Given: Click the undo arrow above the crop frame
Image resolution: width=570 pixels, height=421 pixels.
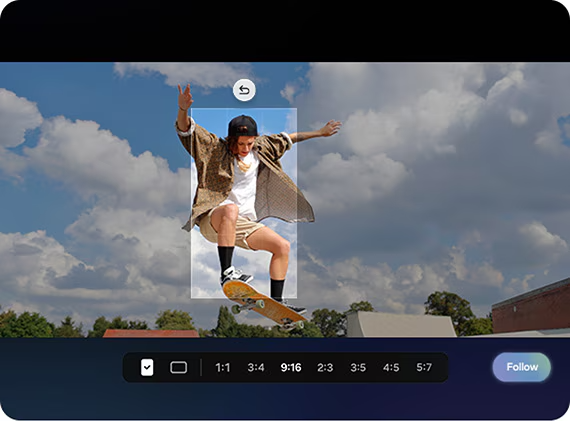Looking at the screenshot, I should (244, 90).
